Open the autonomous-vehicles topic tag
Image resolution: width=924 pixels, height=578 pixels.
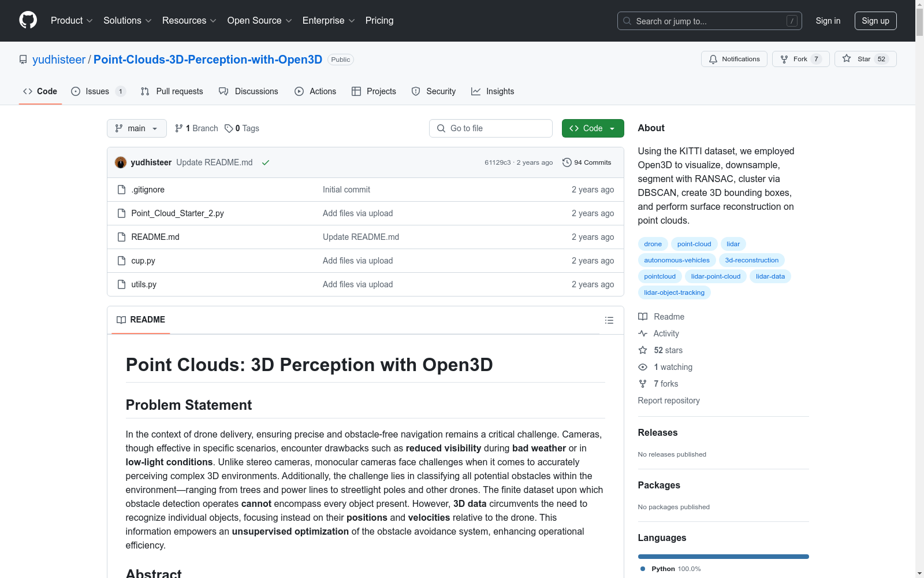677,260
